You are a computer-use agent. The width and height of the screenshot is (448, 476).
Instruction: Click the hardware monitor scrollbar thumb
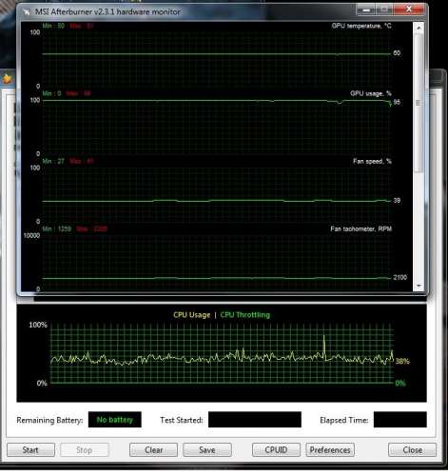coord(419,103)
